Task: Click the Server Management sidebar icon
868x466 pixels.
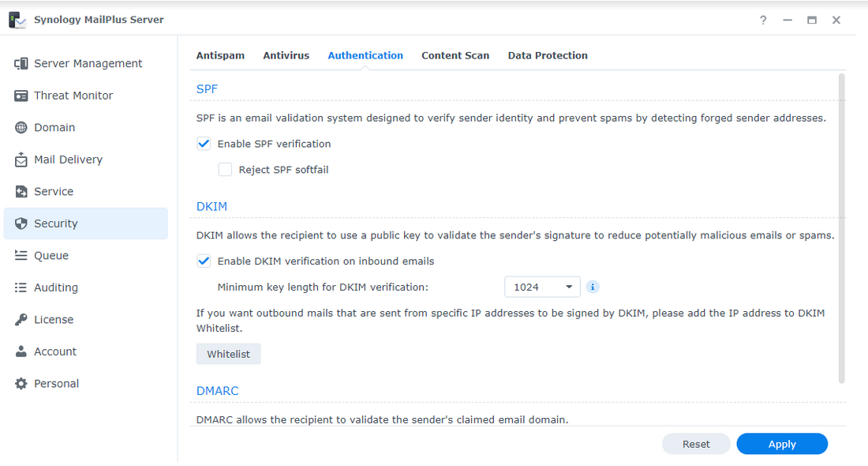Action: pyautogui.click(x=21, y=64)
